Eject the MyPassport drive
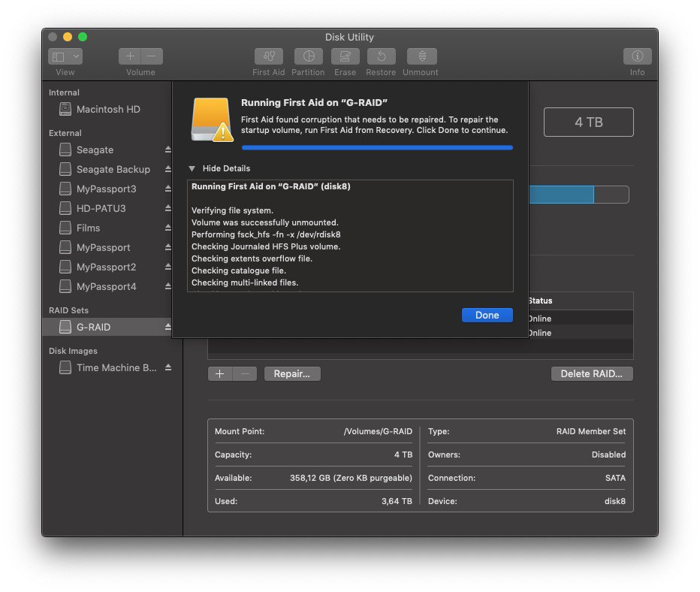 click(167, 247)
